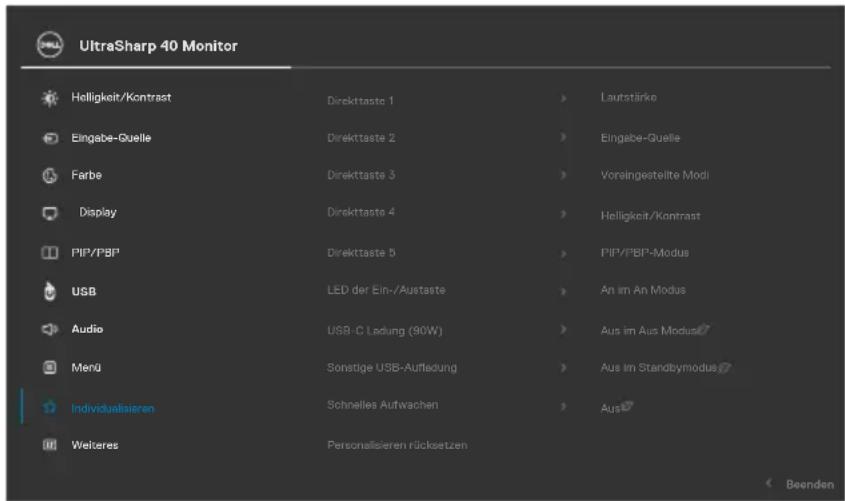
Task: Click the leaf icon beside Aus im Standbymodus
Action: [724, 367]
